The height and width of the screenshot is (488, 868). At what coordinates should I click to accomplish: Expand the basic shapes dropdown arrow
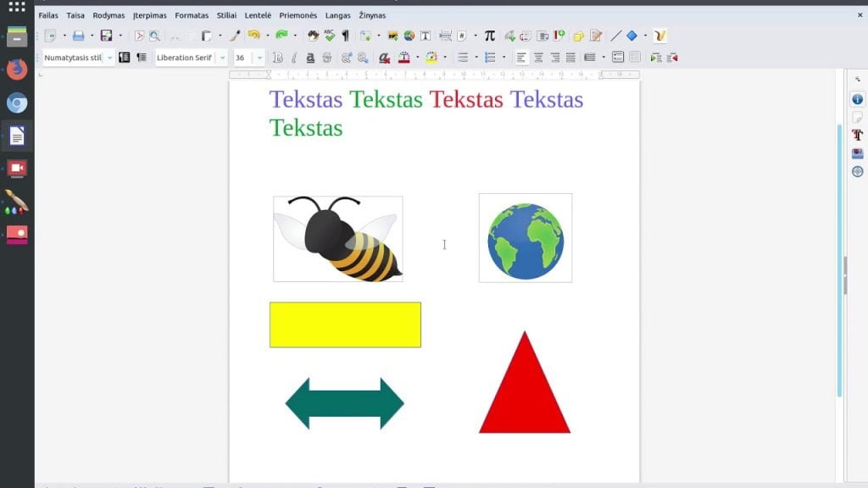point(645,36)
